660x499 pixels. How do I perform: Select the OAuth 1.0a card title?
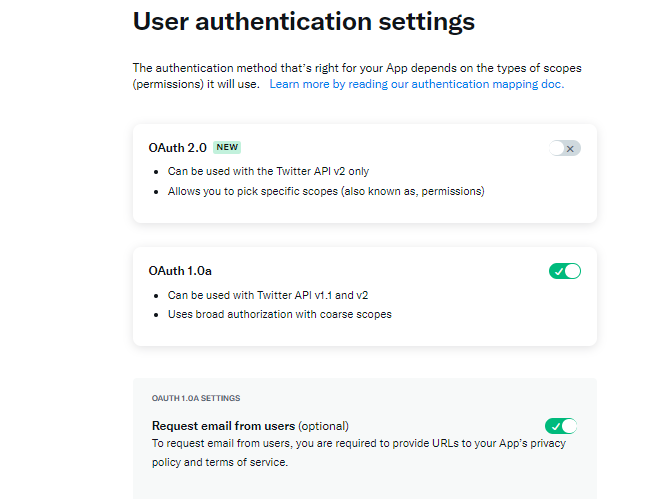coord(180,271)
